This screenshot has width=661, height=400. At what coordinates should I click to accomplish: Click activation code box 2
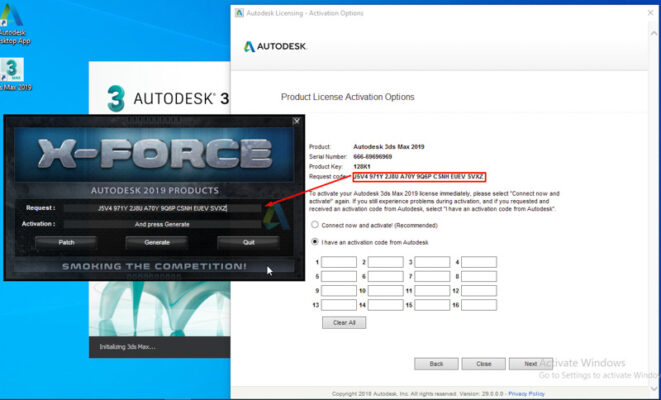click(386, 262)
